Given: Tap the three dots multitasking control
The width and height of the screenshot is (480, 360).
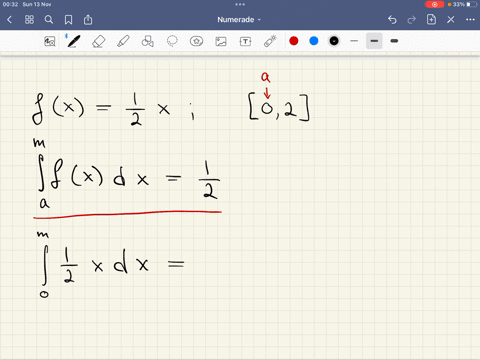Looking at the screenshot, I should [240, 4].
